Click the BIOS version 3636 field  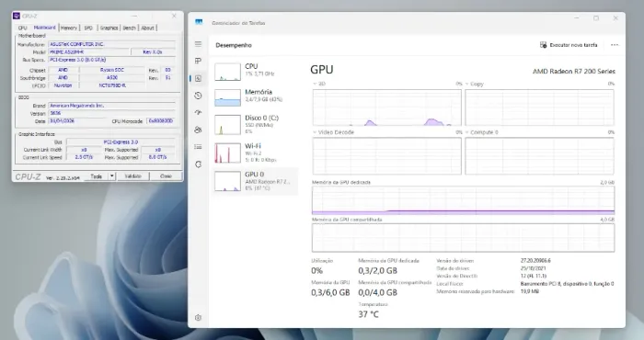(x=111, y=113)
